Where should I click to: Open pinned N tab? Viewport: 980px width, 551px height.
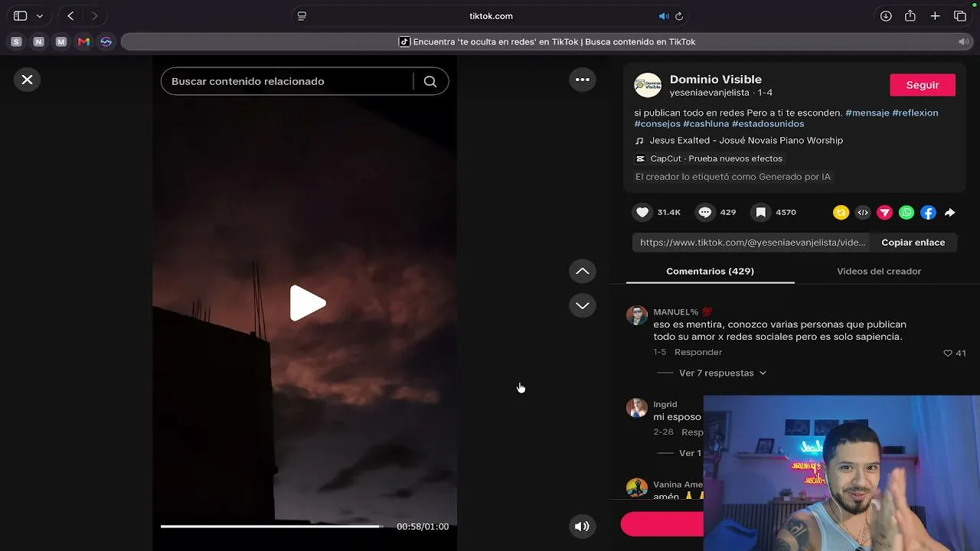pyautogui.click(x=39, y=42)
